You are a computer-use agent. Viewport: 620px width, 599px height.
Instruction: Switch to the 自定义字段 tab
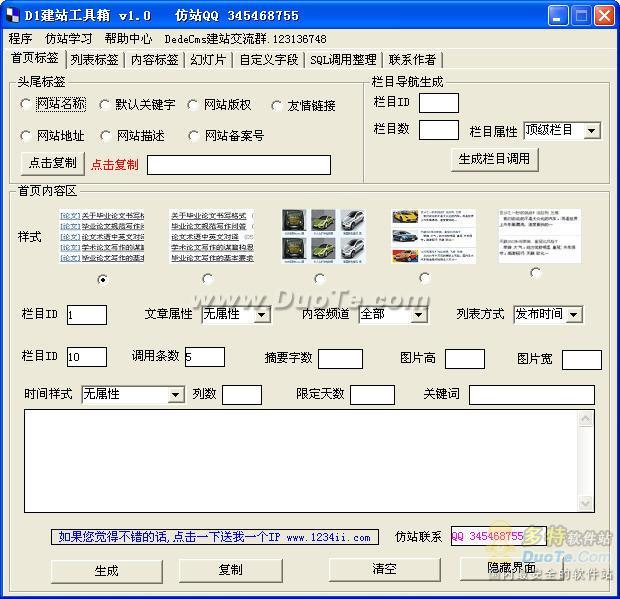pos(269,60)
